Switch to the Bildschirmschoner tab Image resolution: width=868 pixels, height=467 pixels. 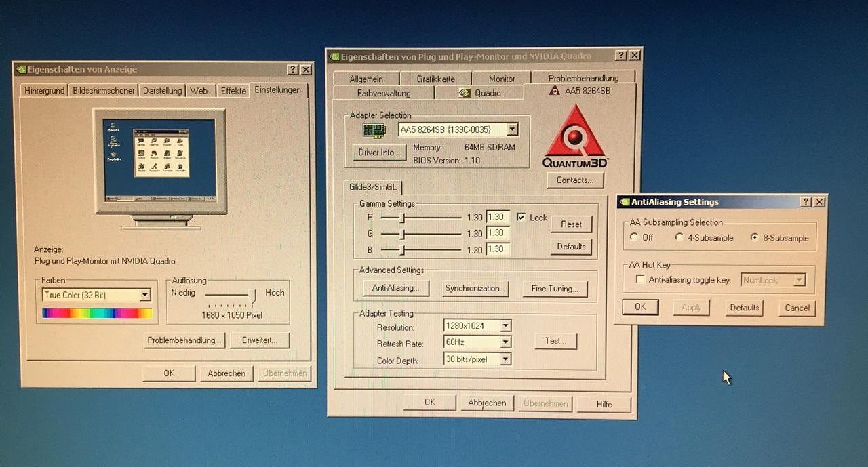(104, 91)
